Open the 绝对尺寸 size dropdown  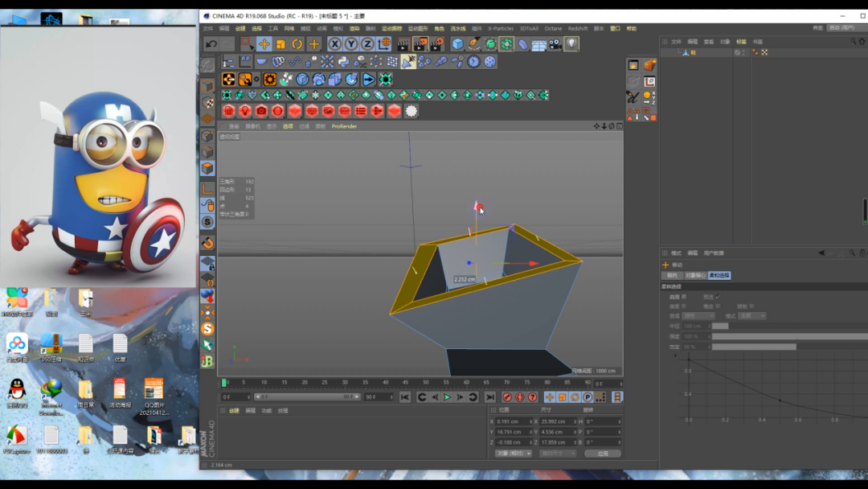[558, 454]
